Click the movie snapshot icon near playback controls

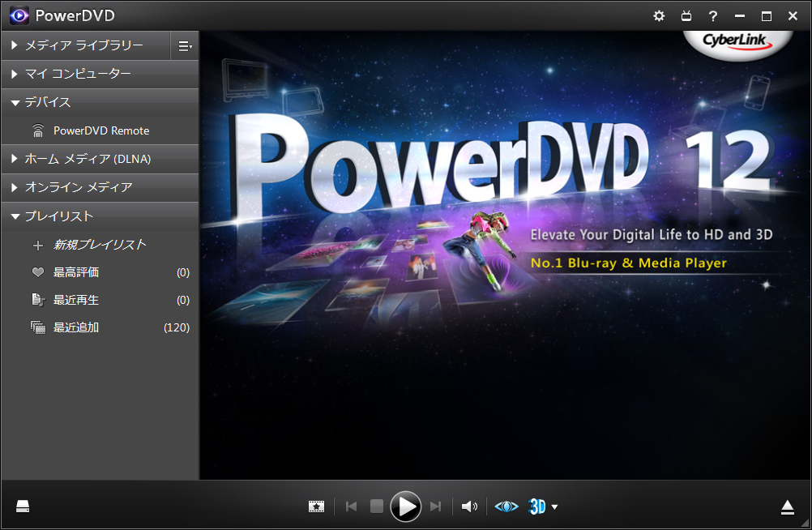tap(316, 506)
